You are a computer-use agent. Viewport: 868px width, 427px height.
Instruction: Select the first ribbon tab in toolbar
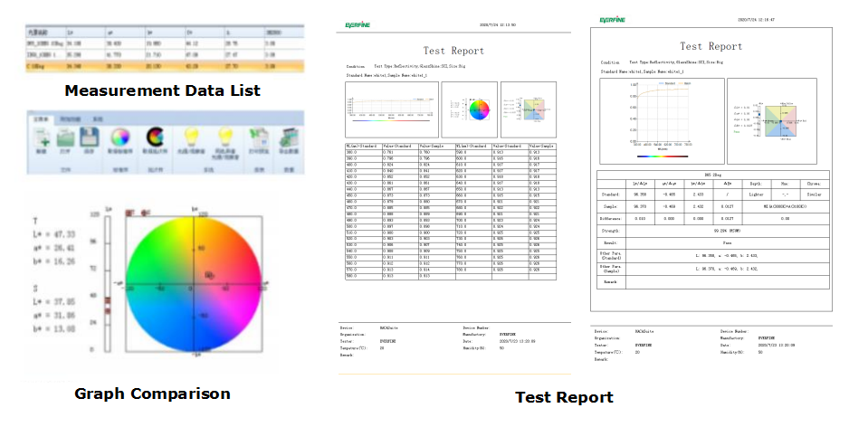(x=41, y=118)
